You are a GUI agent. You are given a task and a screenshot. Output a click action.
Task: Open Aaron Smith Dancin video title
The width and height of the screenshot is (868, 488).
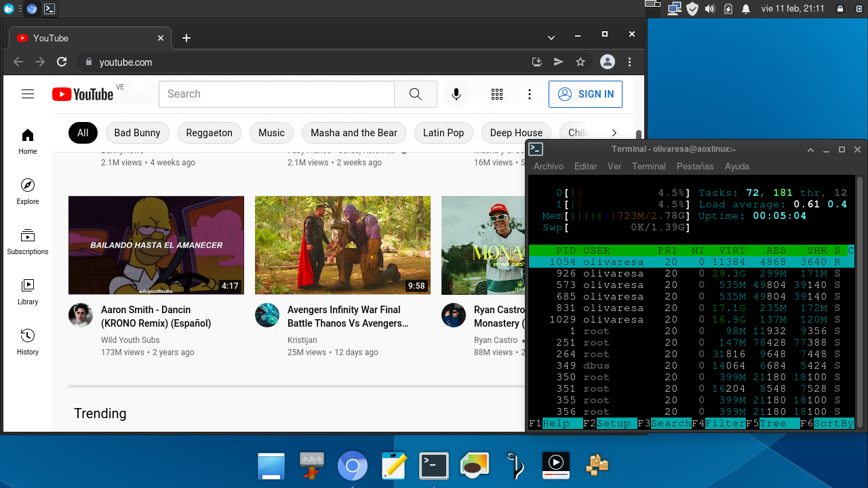point(156,317)
